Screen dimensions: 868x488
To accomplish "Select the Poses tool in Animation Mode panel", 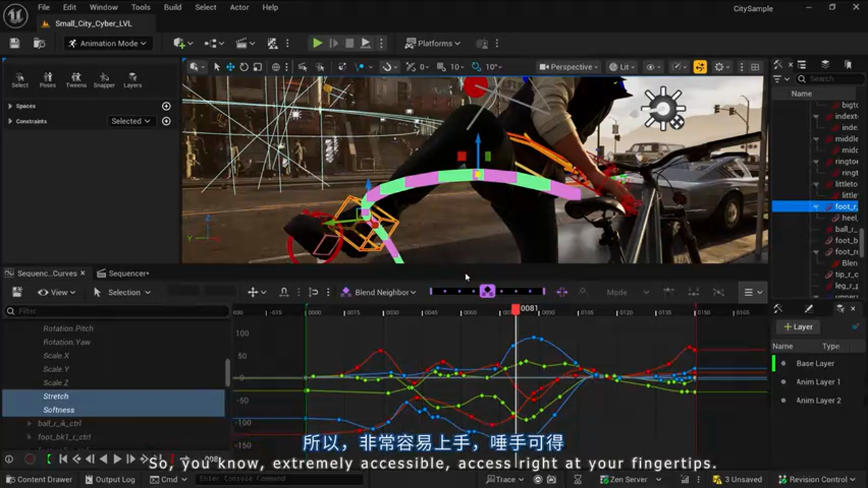I will point(48,79).
